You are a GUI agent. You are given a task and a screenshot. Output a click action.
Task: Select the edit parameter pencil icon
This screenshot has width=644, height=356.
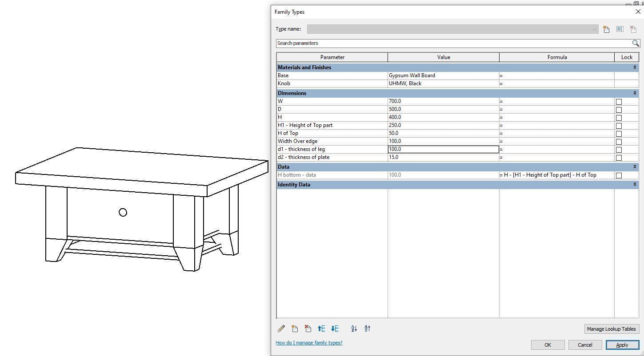click(x=281, y=328)
